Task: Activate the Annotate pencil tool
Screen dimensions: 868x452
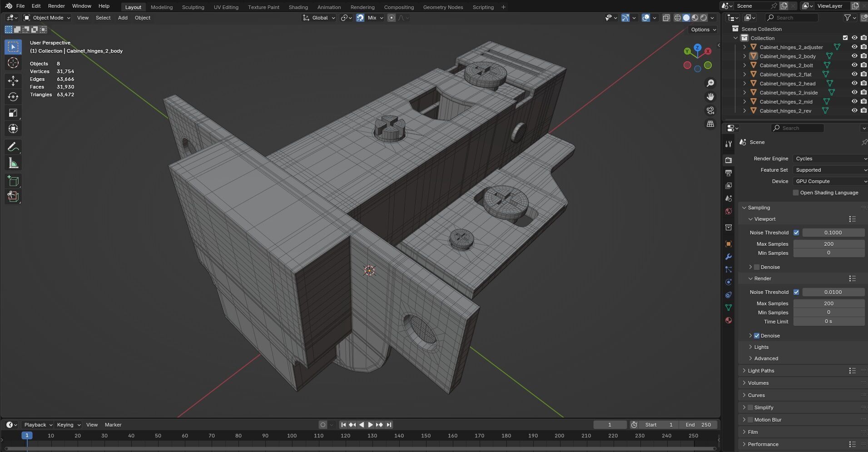Action: point(13,147)
